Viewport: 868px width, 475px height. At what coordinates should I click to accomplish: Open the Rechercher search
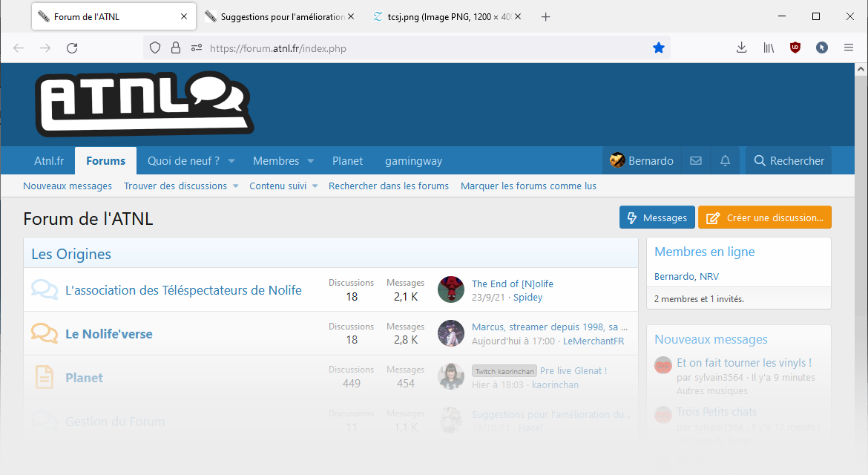coord(789,160)
